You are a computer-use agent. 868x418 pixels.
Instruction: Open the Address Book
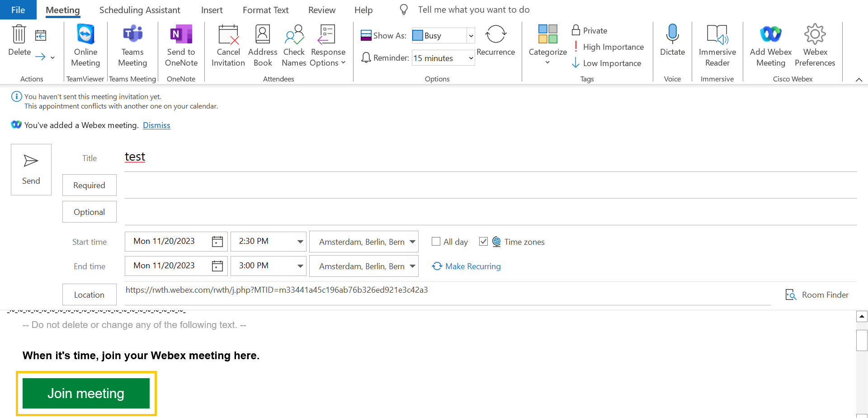click(x=262, y=35)
